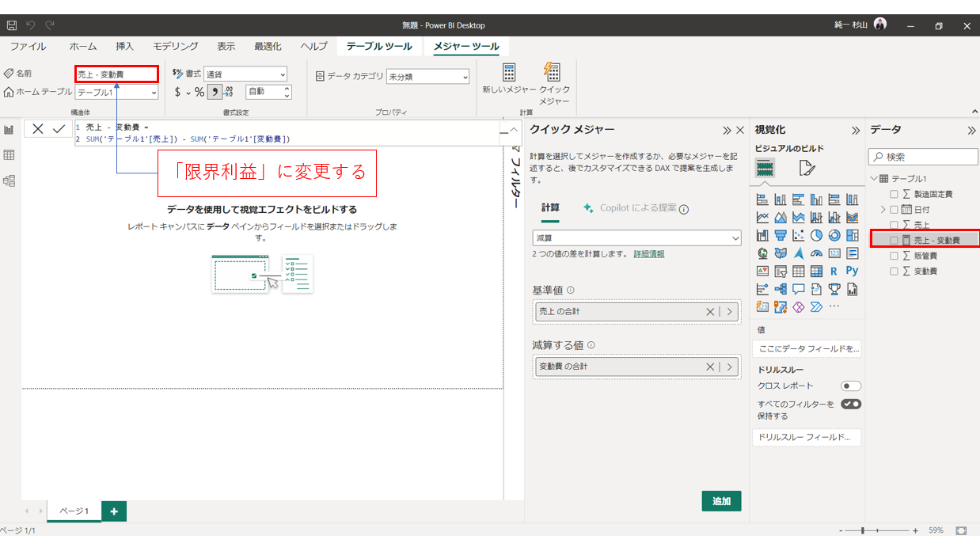The image size is (980, 551).
Task: Select the Azure map arrow visual
Action: [x=799, y=253]
